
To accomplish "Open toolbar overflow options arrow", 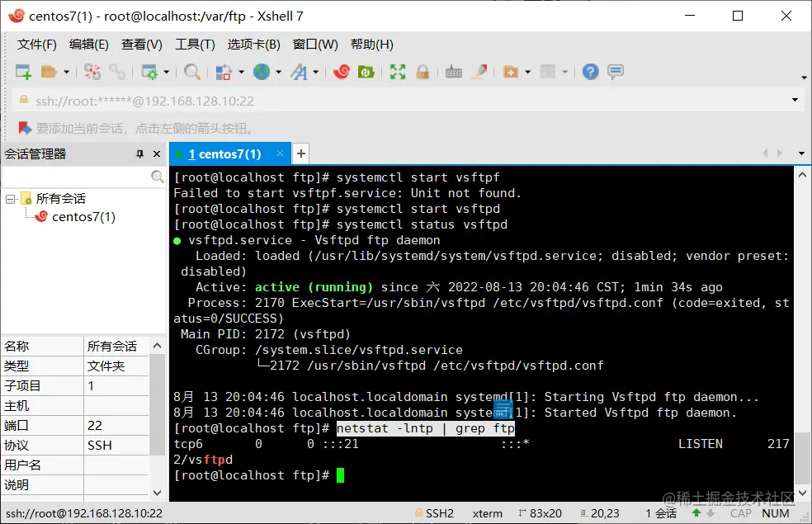I will click(x=804, y=77).
